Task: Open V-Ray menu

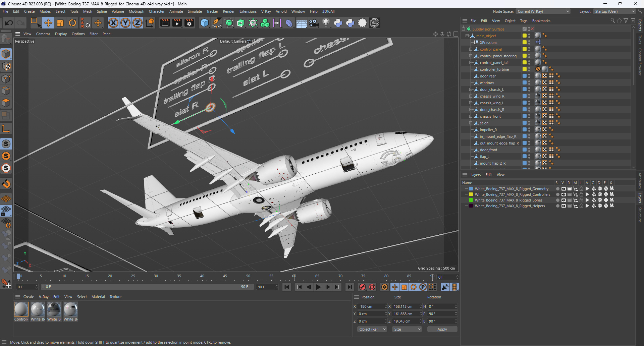Action: tap(266, 11)
